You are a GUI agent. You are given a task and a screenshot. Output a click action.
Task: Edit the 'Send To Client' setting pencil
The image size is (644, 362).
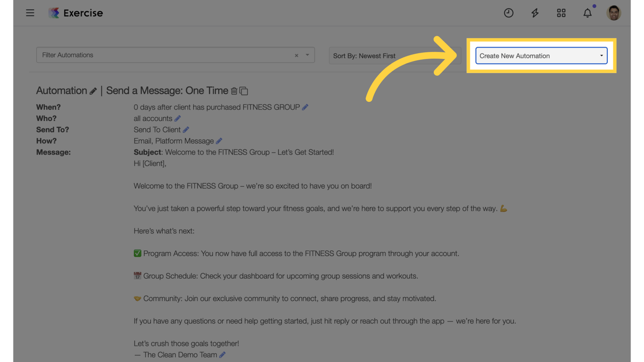(187, 130)
